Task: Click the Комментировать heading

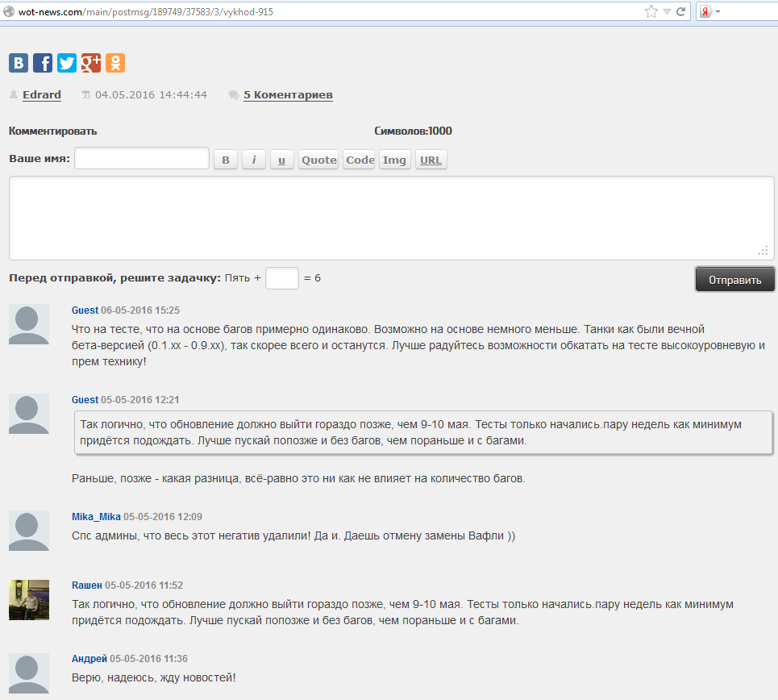Action: [52, 131]
